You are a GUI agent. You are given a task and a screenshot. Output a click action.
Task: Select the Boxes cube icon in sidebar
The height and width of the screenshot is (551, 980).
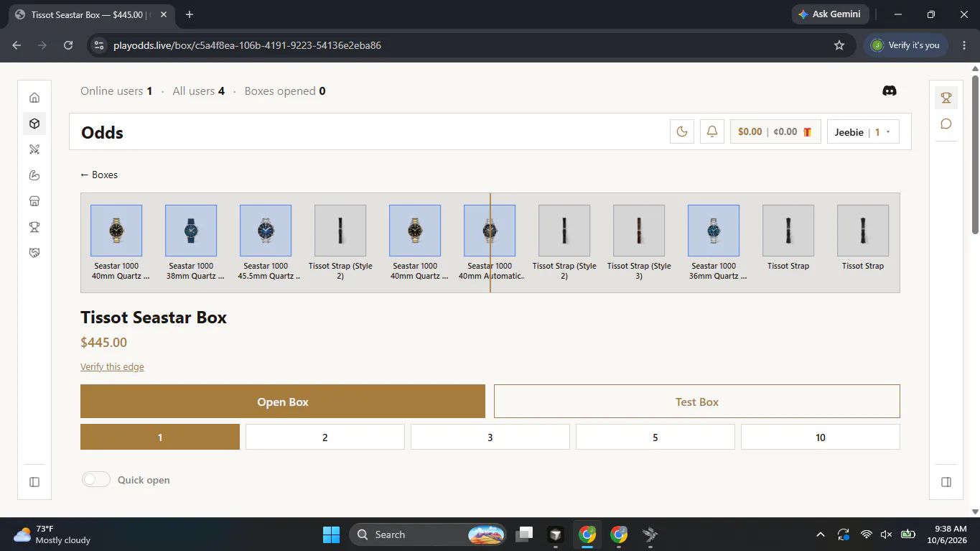[x=34, y=124]
